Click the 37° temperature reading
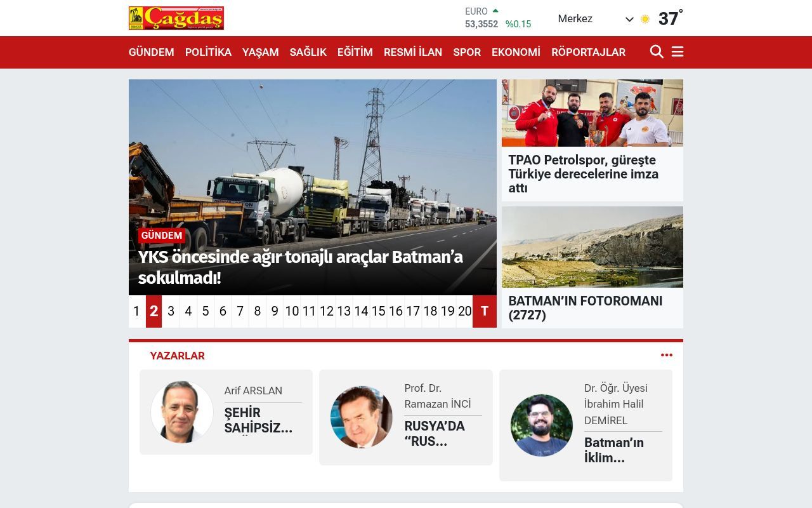The image size is (812, 508). pyautogui.click(x=671, y=18)
